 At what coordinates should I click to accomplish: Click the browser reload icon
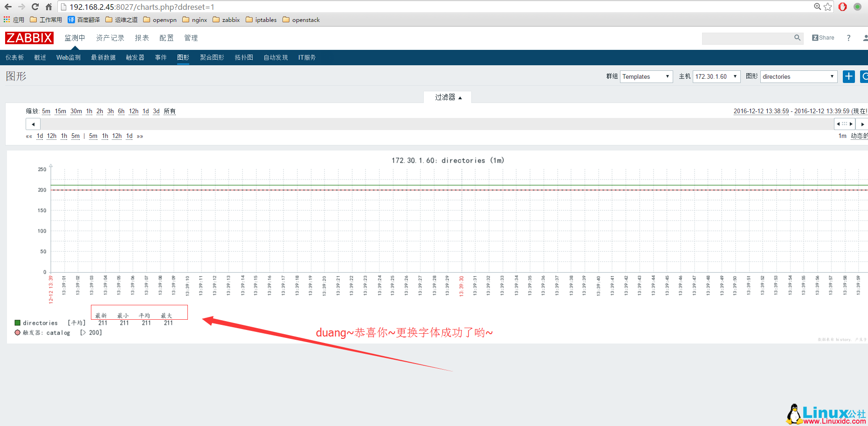coord(35,7)
